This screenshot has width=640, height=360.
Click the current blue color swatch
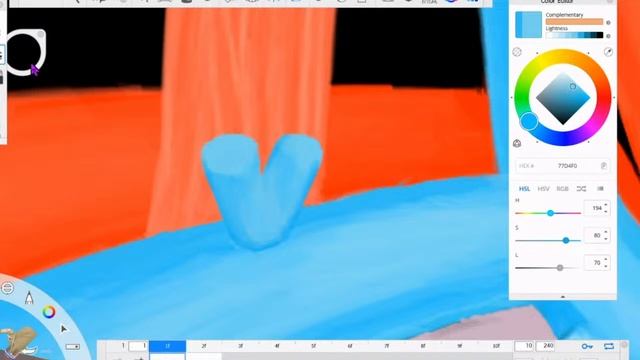point(529,25)
